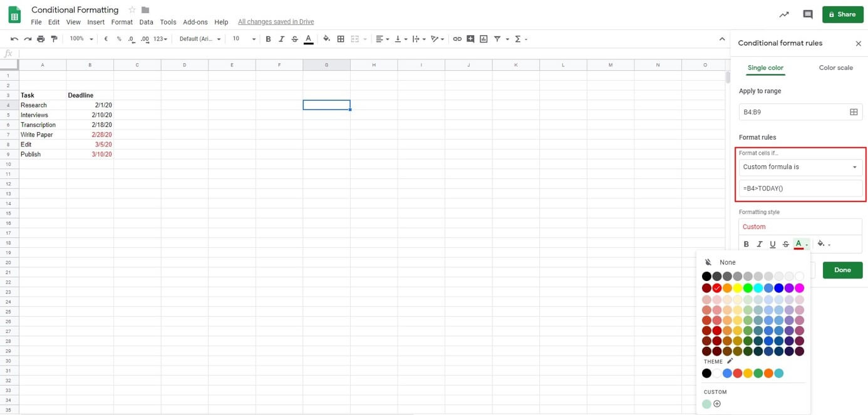Click the edit theme pencil icon
Viewport: 868px width, 415px height.
click(730, 361)
